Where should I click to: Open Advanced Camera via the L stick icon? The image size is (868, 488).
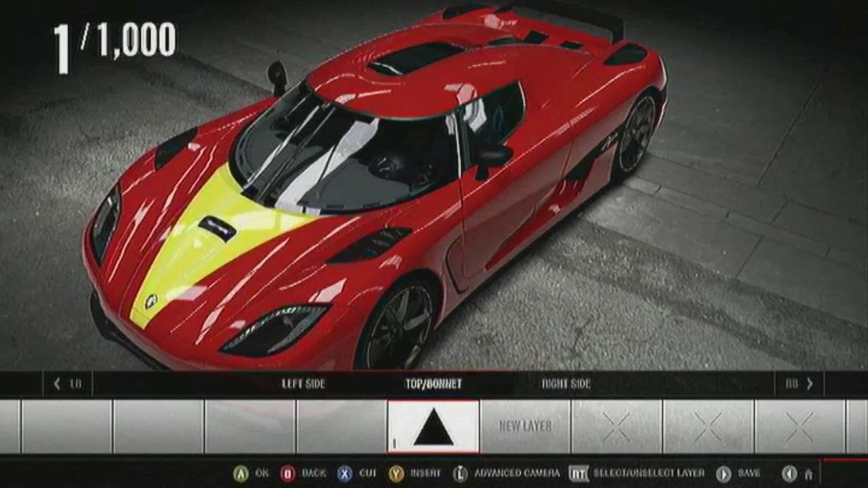click(460, 474)
